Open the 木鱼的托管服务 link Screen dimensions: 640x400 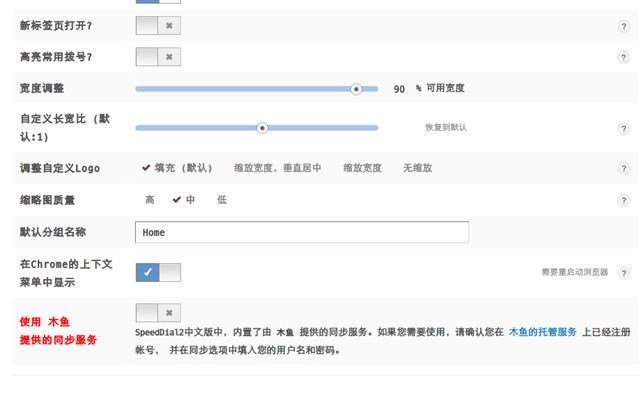pyautogui.click(x=542, y=332)
